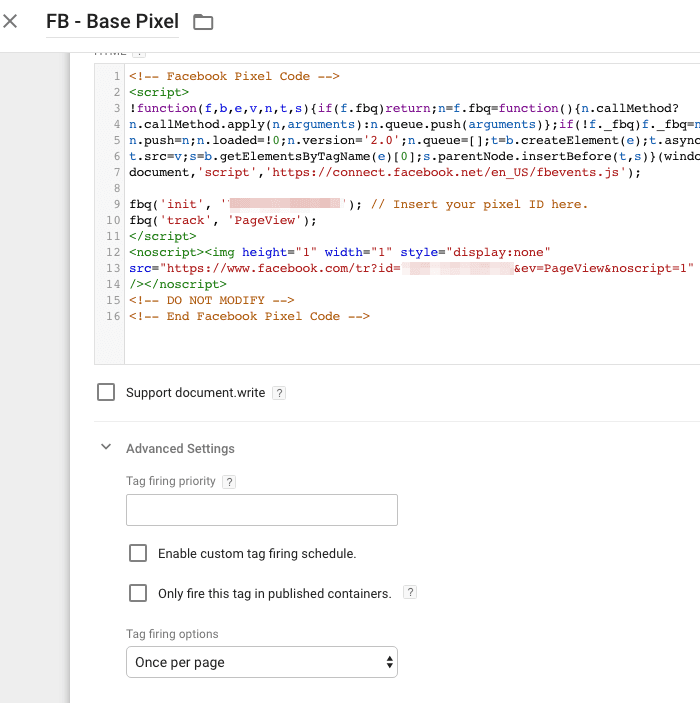700x703 pixels.
Task: Click the End Facebook Pixel Code comment
Action: point(249,317)
